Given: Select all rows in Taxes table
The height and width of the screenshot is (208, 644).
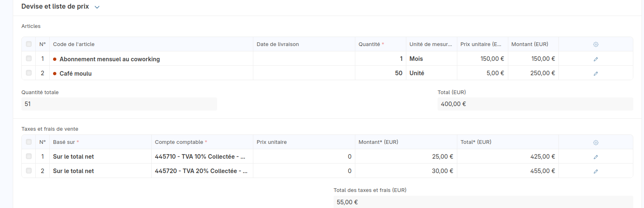Looking at the screenshot, I should 29,142.
